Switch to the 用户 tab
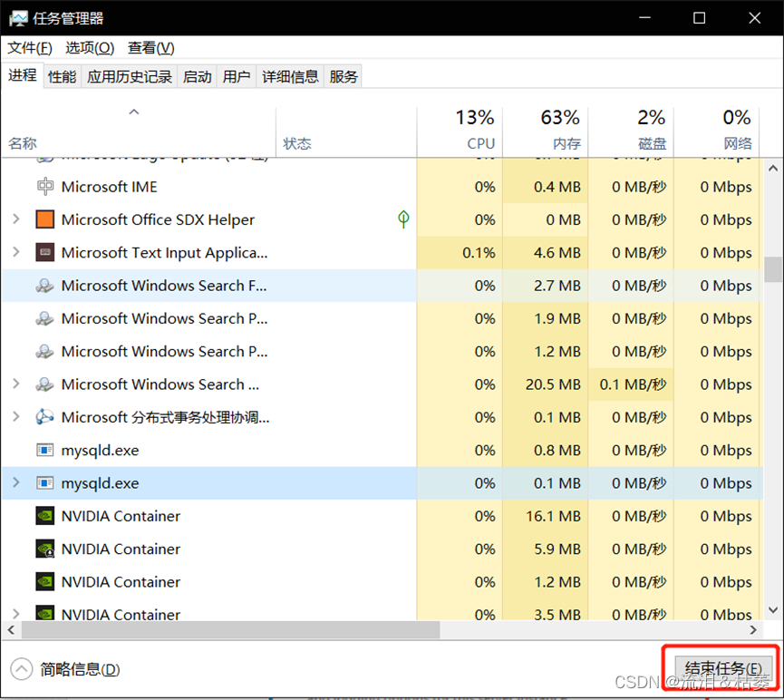 [237, 76]
